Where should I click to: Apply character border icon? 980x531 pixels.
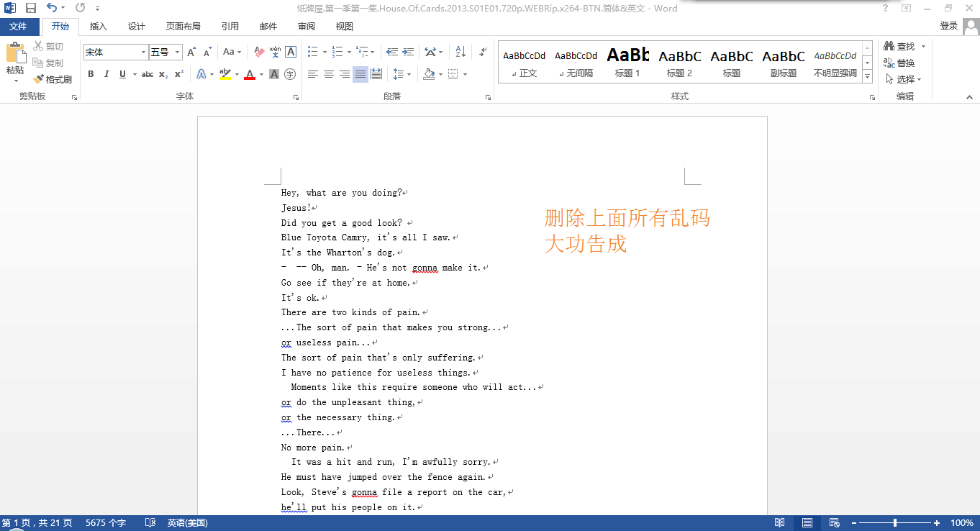click(x=291, y=52)
